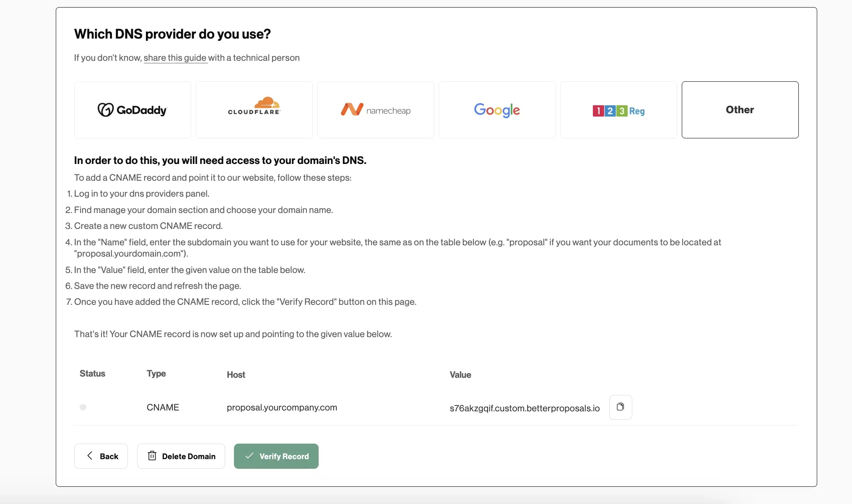Screen dimensions: 852x504
Task: Click the Back button
Action: (101, 456)
